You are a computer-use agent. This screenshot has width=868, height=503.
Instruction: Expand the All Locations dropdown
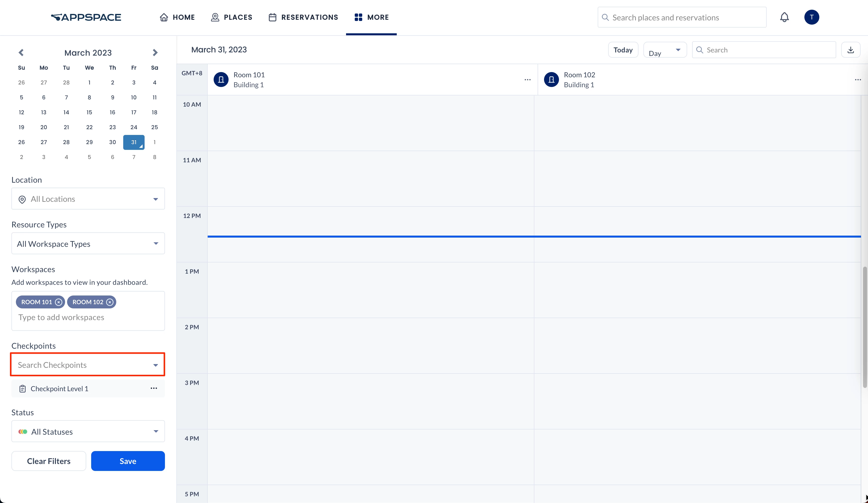[88, 199]
